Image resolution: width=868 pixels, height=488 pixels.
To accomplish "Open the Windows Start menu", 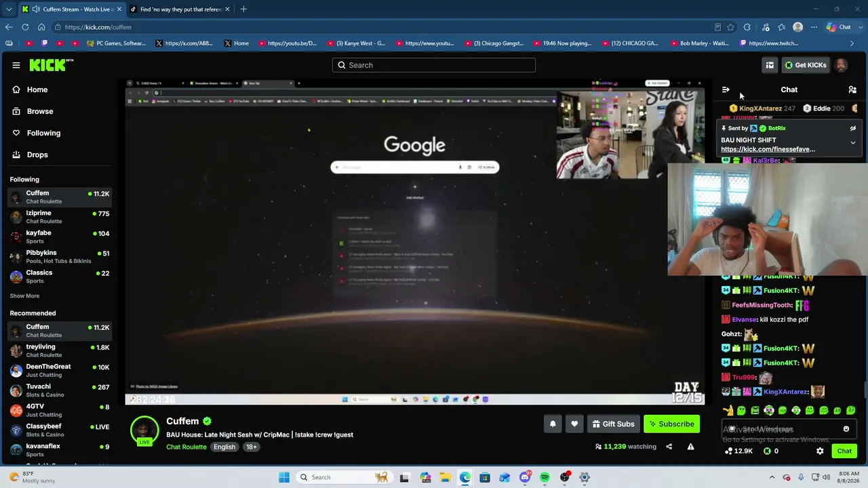I will click(x=284, y=477).
